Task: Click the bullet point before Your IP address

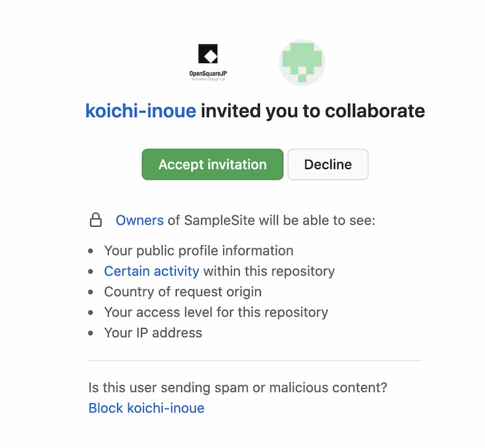Action: (91, 333)
